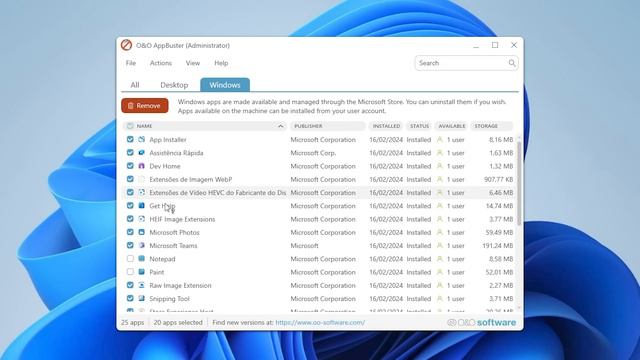Click the App Installer app icon
Viewport: 640px width, 360px height.
[x=142, y=140]
